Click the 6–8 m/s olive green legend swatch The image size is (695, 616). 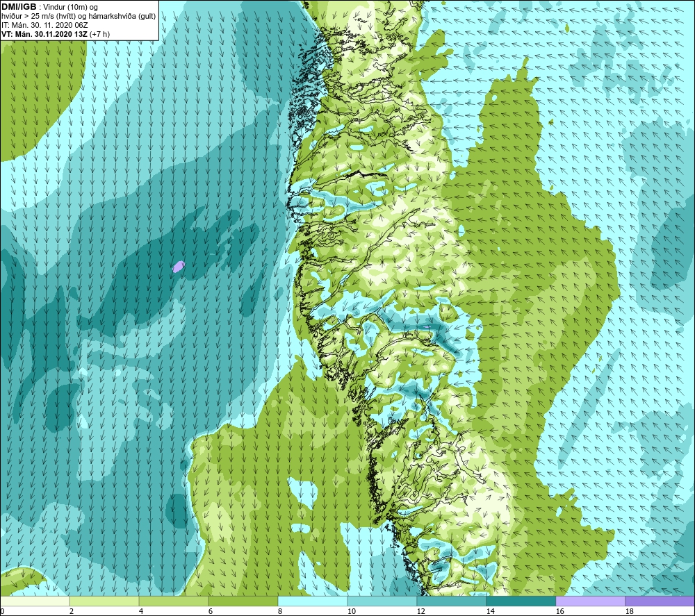click(x=243, y=601)
